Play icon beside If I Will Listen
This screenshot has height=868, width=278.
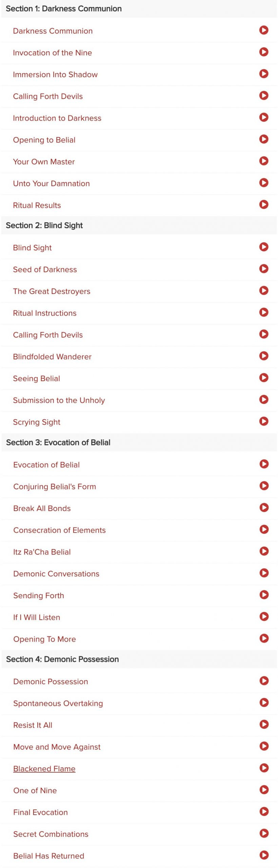coord(264,616)
